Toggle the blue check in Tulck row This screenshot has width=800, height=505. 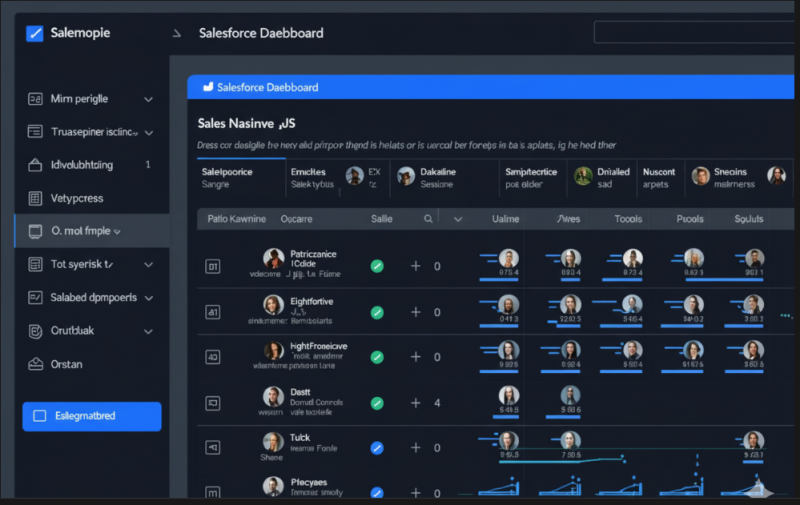coord(377,448)
